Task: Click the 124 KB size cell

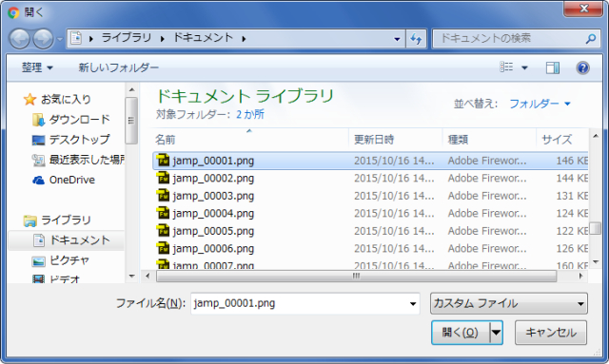Action: (x=572, y=214)
